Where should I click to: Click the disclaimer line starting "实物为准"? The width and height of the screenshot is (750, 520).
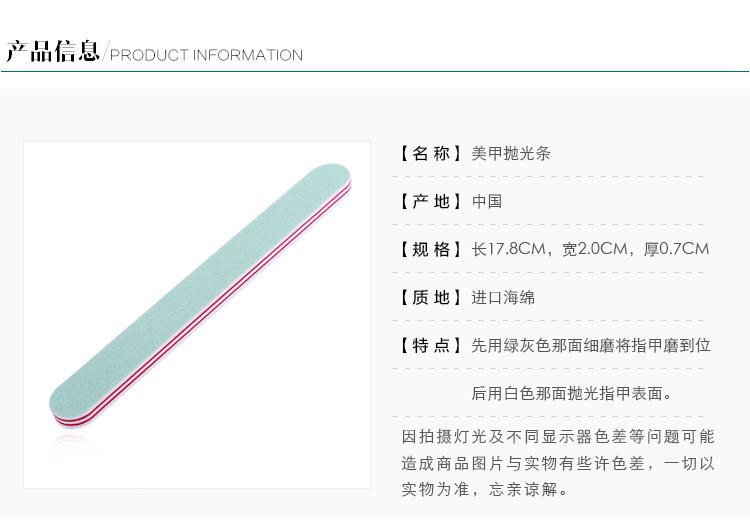[485, 489]
